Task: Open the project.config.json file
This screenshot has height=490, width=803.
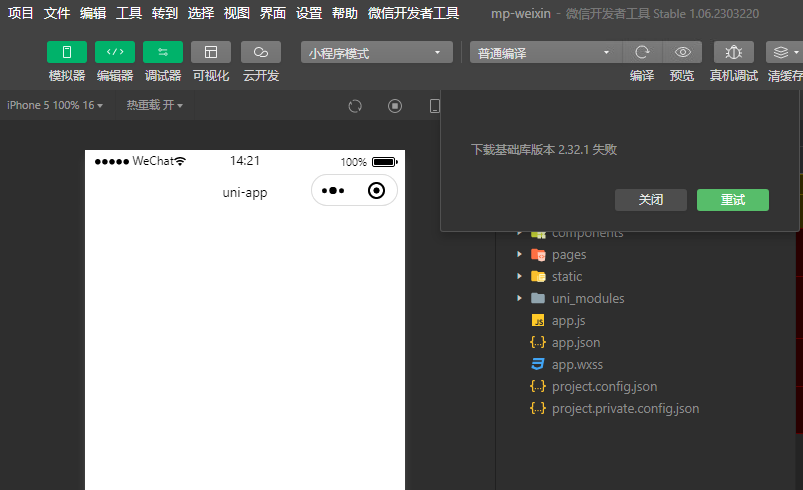Action: (x=604, y=387)
